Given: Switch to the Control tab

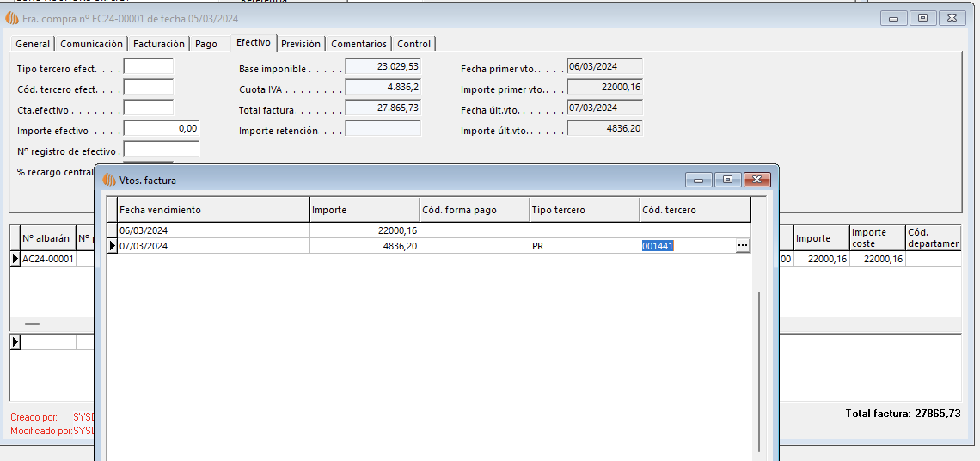Looking at the screenshot, I should pyautogui.click(x=413, y=44).
